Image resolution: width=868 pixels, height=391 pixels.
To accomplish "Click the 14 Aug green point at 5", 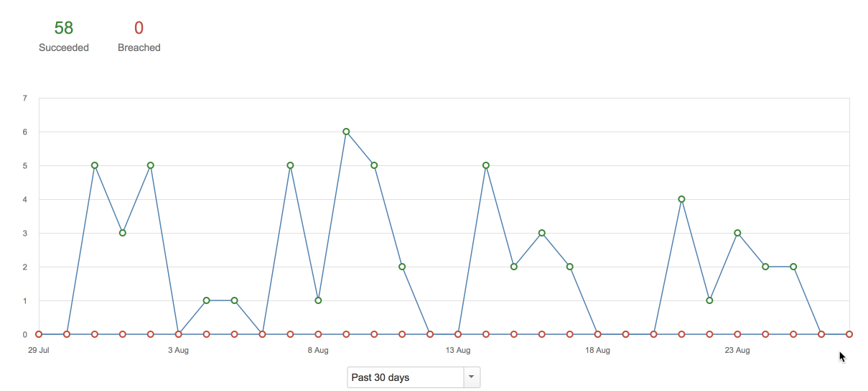I will (486, 165).
